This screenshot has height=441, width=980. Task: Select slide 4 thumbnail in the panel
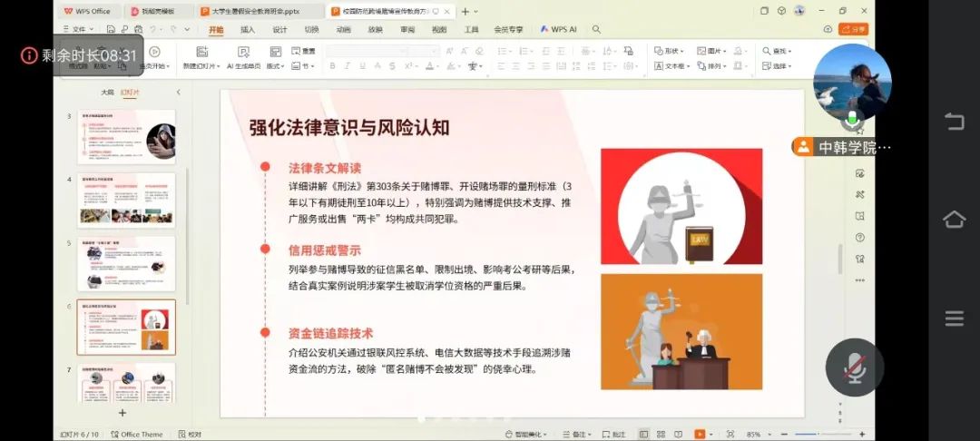coord(125,199)
